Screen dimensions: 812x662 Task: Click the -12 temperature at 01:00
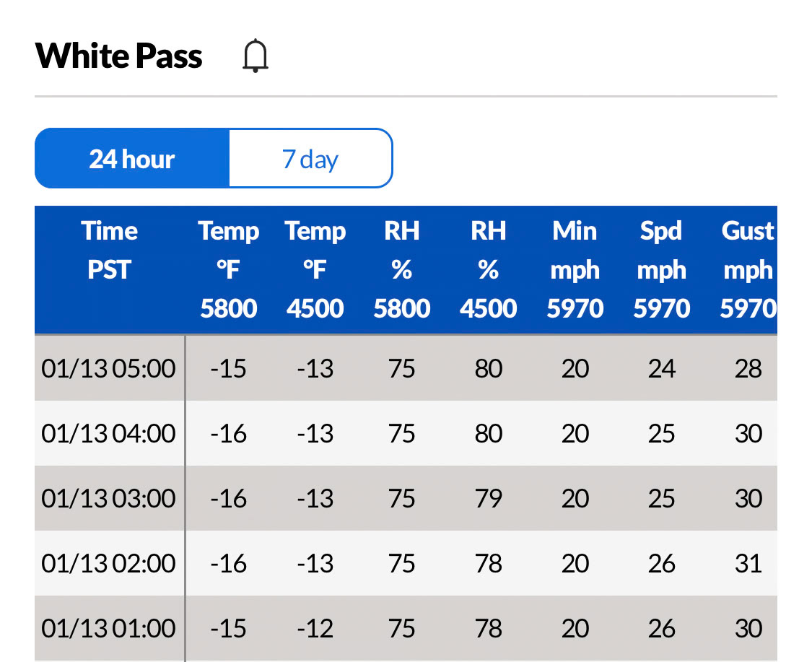(x=315, y=628)
